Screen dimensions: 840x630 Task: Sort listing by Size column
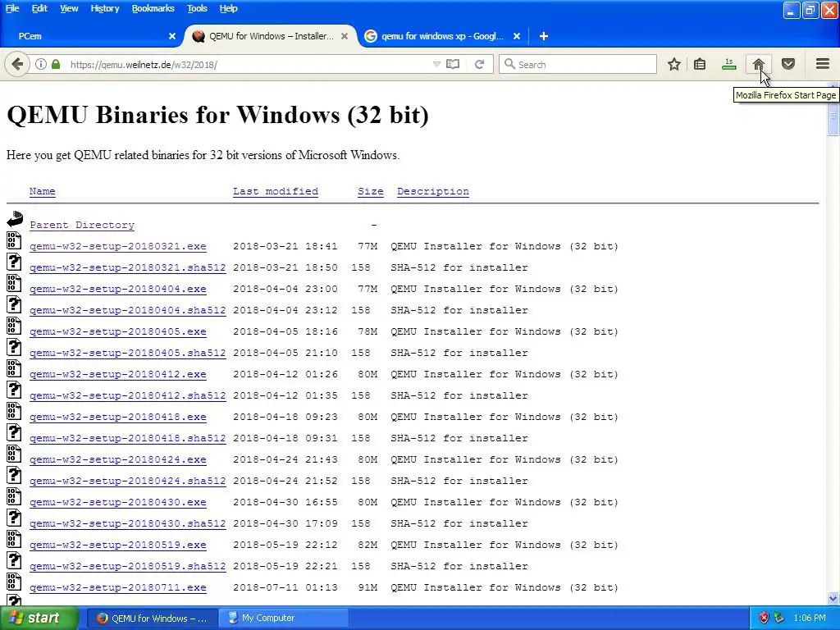click(371, 191)
